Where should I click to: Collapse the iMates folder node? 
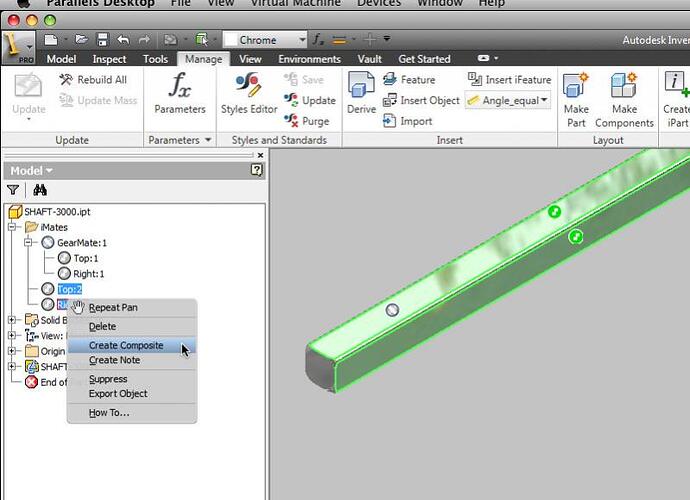[12, 227]
